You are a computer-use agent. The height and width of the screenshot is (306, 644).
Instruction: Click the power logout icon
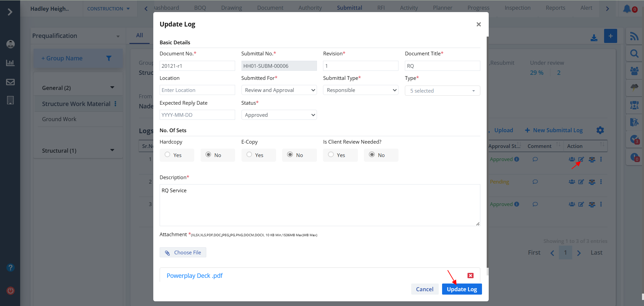10,291
